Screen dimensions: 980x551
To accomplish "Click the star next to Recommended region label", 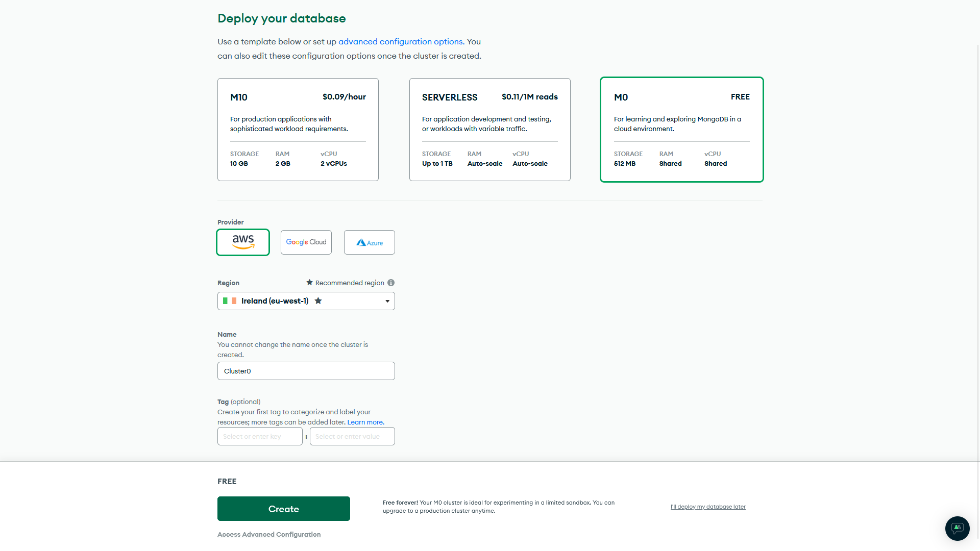I will click(x=309, y=282).
